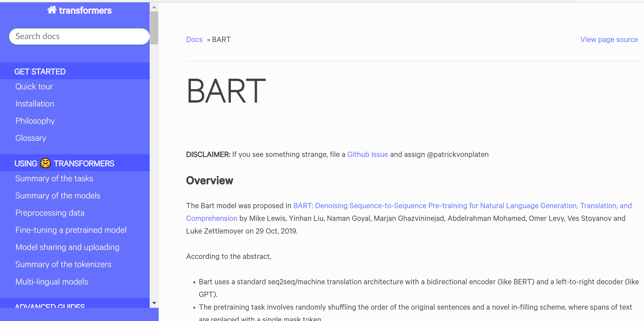Navigate to Preprocessing data

coord(50,213)
